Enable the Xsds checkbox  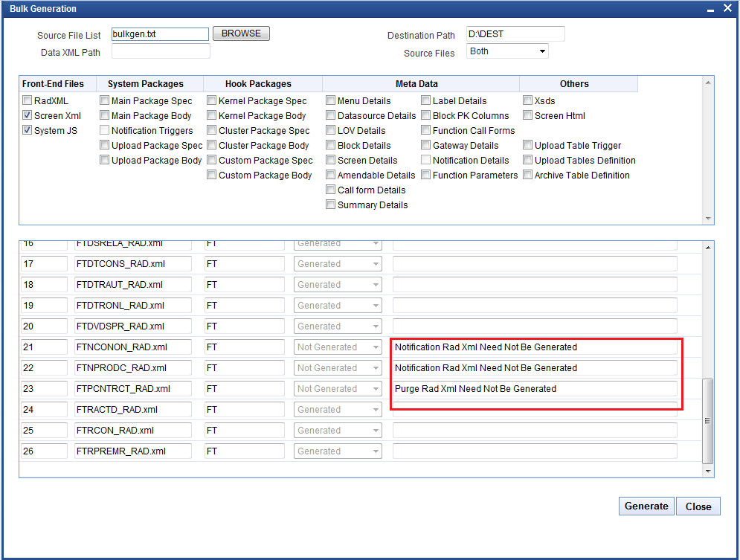(x=528, y=100)
